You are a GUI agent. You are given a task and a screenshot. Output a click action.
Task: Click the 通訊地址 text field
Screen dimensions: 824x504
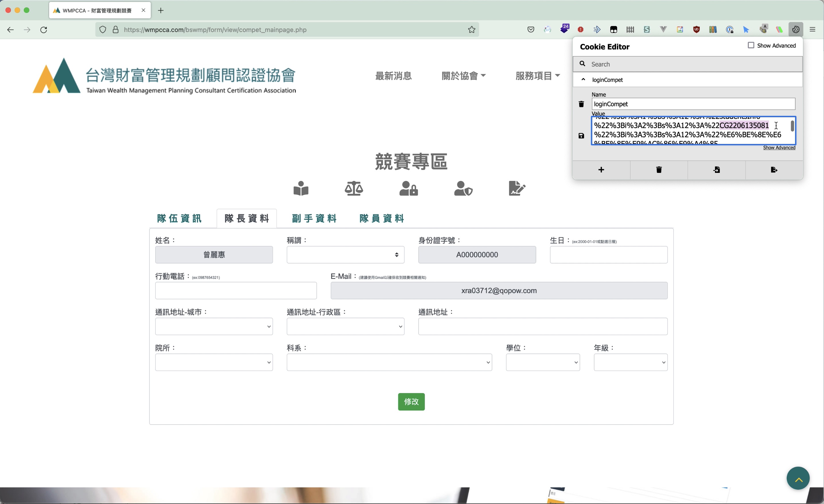tap(543, 326)
